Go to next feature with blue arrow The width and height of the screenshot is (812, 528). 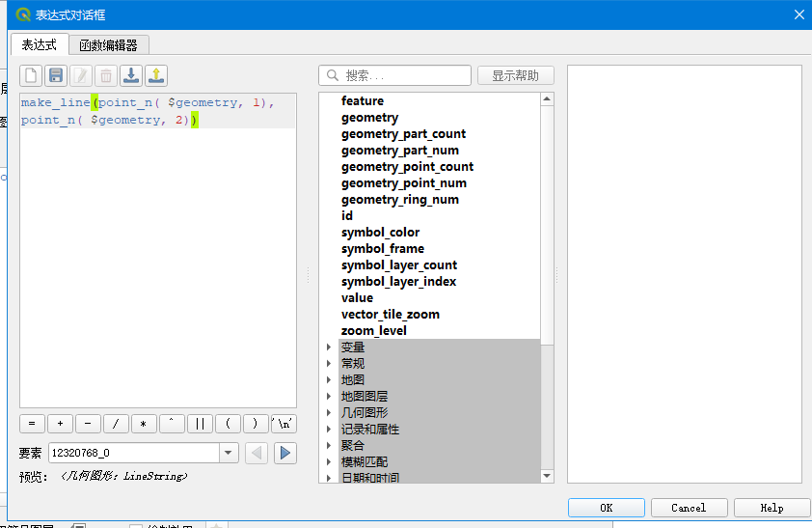point(284,453)
